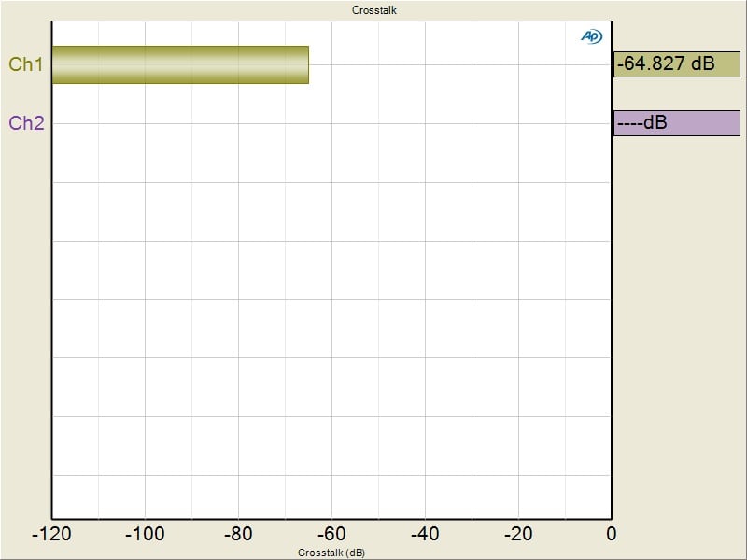Pick the -20 axis tick label
The width and height of the screenshot is (747, 560).
518,534
